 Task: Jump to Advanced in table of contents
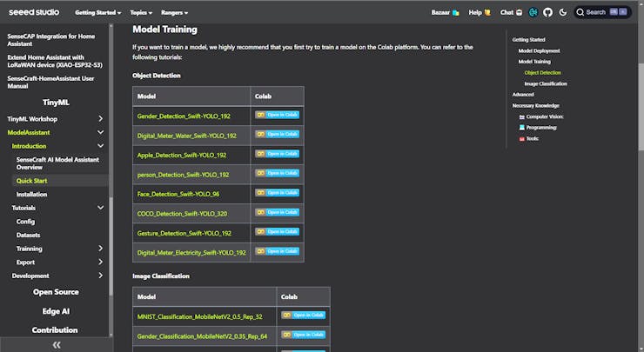point(523,95)
